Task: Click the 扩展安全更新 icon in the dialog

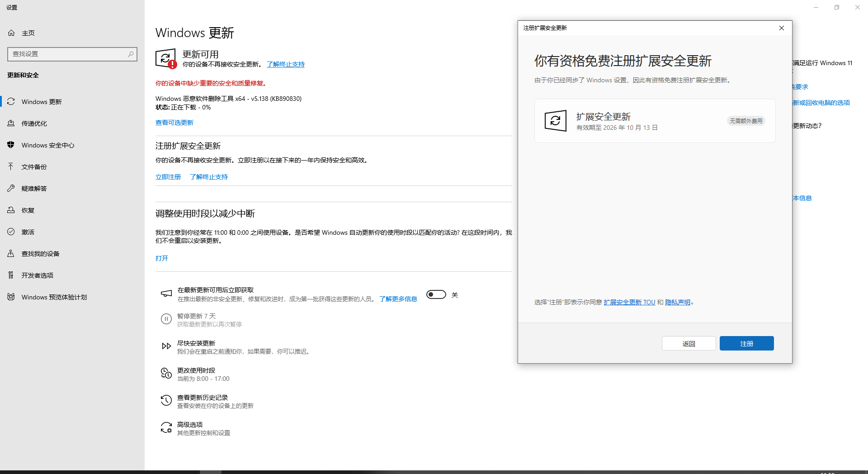Action: pos(556,121)
